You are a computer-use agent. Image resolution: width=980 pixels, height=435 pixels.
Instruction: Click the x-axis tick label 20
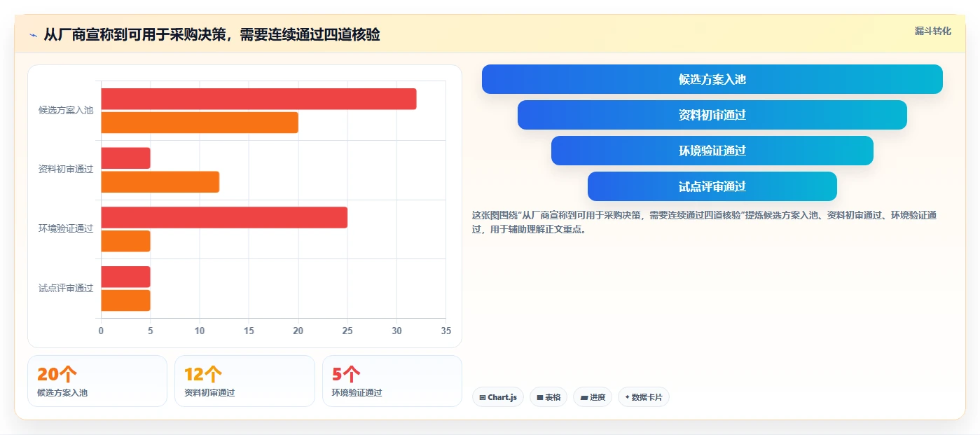click(x=298, y=331)
